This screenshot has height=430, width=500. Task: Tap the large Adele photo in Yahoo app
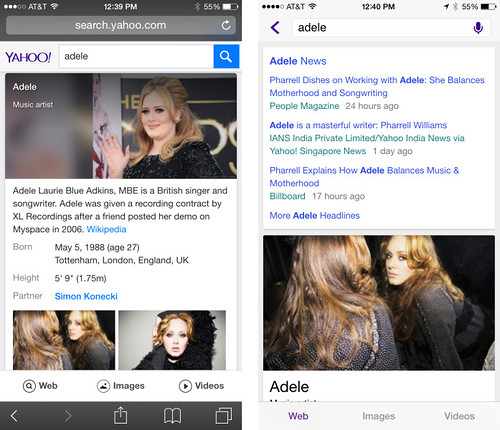coord(379,303)
